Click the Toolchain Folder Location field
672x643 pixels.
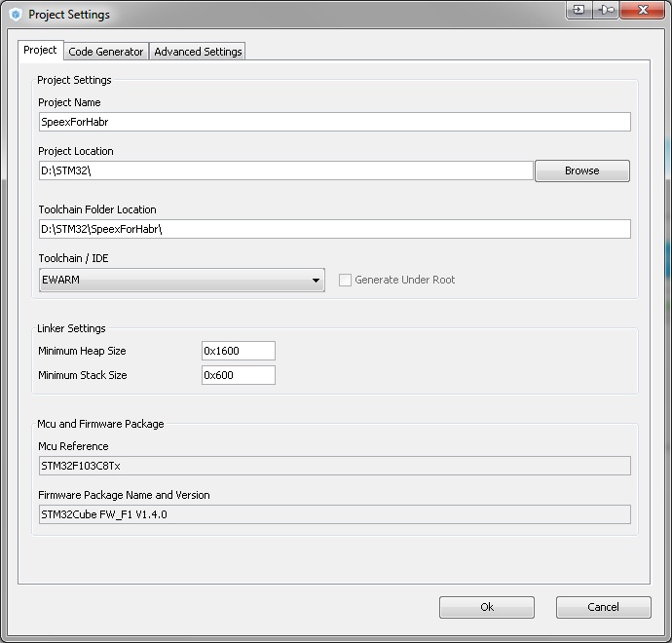coord(335,229)
